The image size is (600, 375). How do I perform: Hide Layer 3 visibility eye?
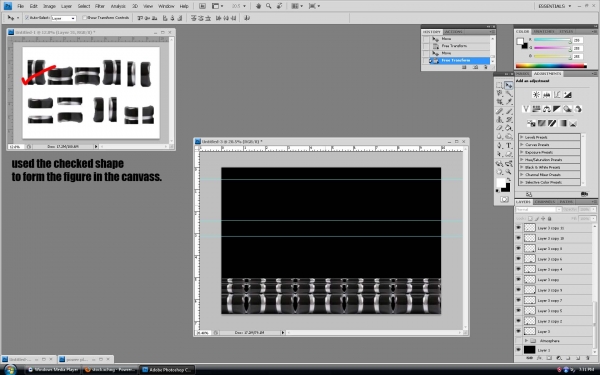tap(518, 331)
